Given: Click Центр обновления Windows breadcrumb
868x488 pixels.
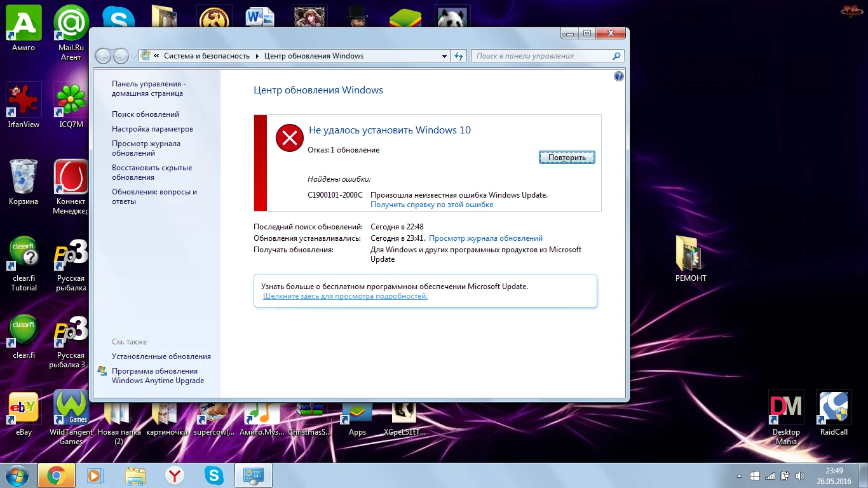Looking at the screenshot, I should (314, 56).
